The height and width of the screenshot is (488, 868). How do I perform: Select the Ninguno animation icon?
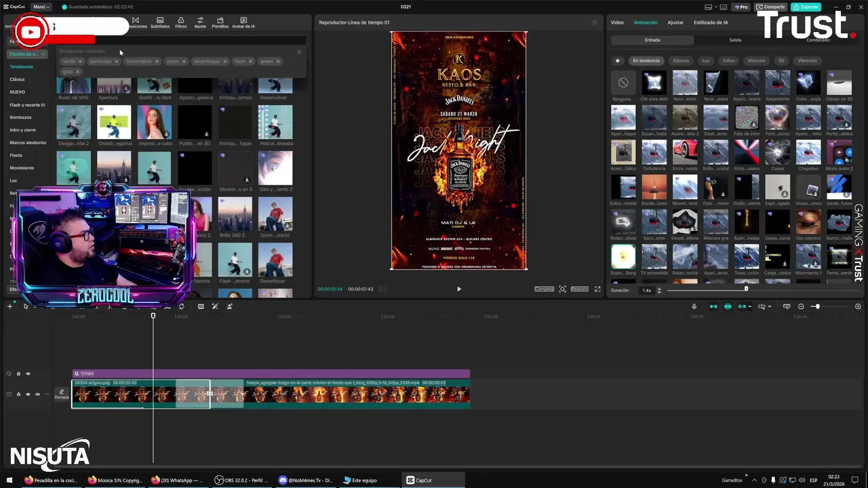[623, 83]
